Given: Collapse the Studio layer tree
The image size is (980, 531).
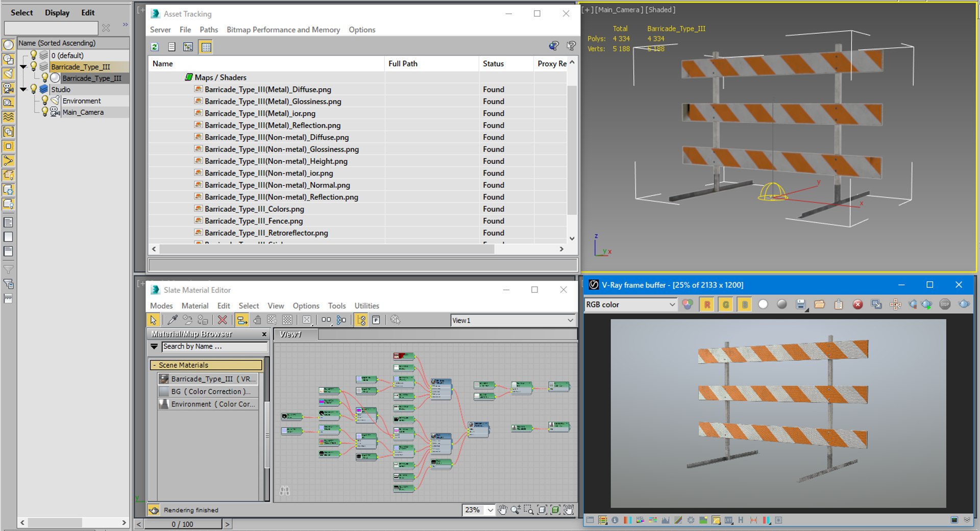Looking at the screenshot, I should (x=23, y=89).
